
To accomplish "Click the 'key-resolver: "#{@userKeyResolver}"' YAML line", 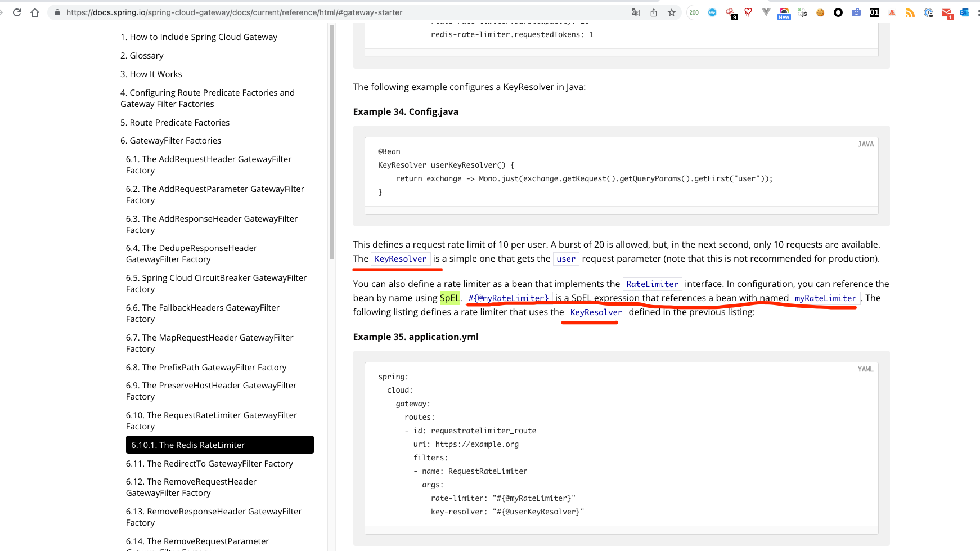I will click(507, 512).
